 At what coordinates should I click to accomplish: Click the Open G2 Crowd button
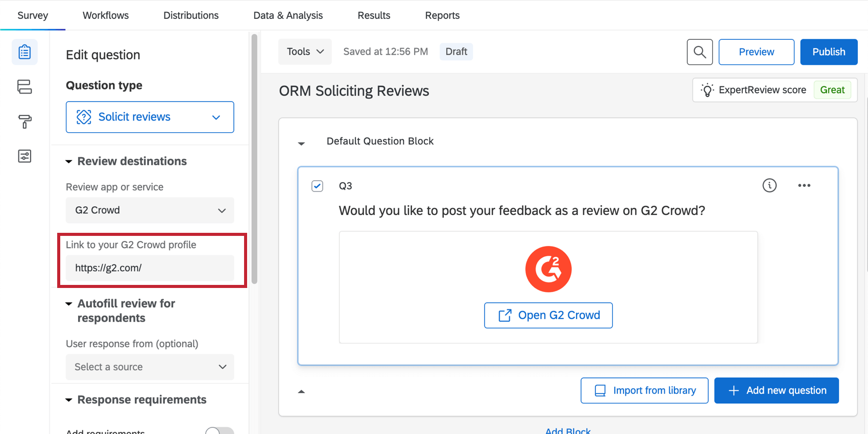pyautogui.click(x=548, y=316)
